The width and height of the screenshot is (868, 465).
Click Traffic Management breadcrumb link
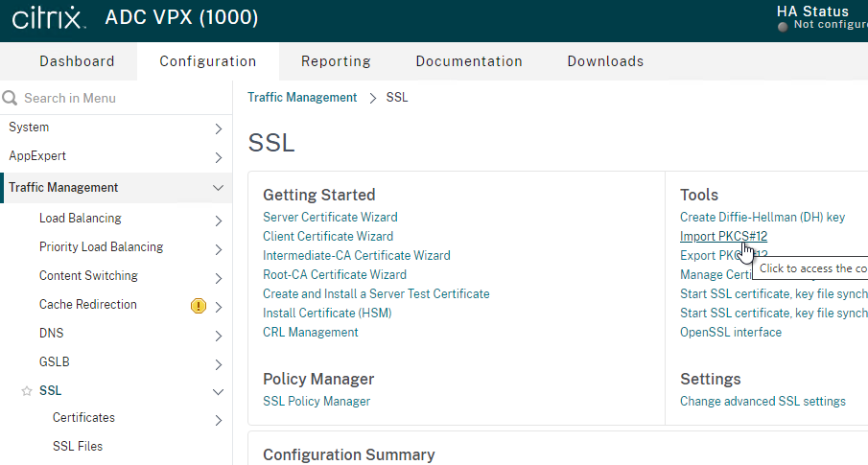pos(302,98)
